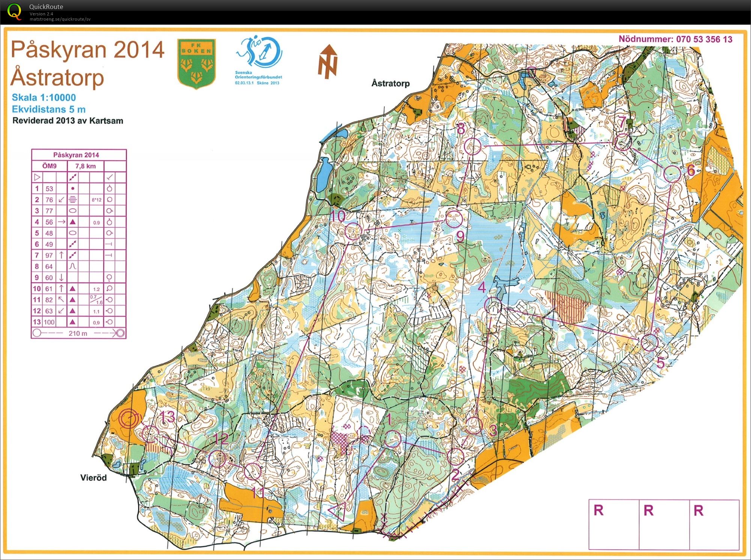Click the Vieröd place label on the map
Viewport: 751px width, 560px height.
[x=93, y=478]
